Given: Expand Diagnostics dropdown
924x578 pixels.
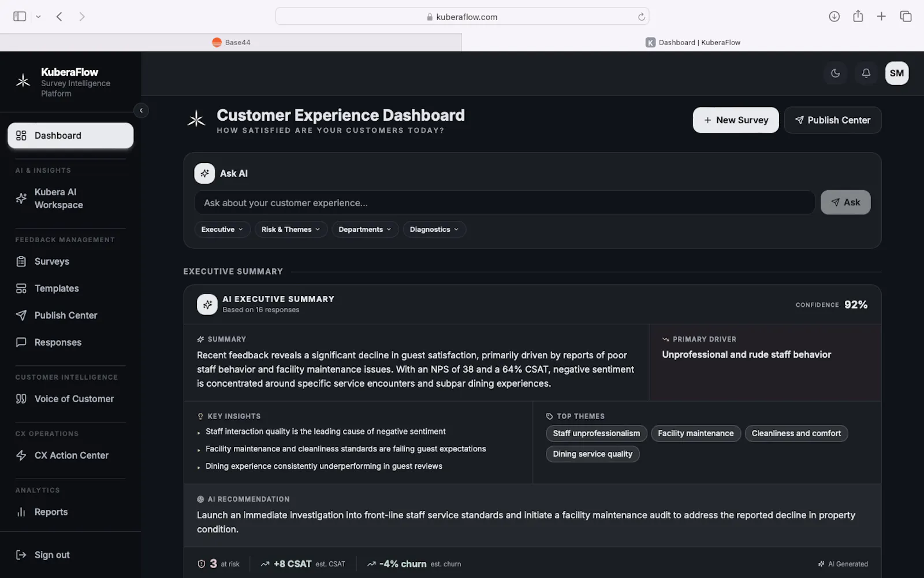Looking at the screenshot, I should tap(434, 229).
